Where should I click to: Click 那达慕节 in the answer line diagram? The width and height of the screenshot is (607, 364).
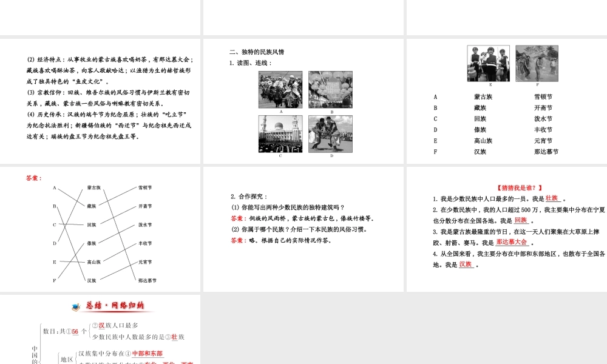coord(148,280)
